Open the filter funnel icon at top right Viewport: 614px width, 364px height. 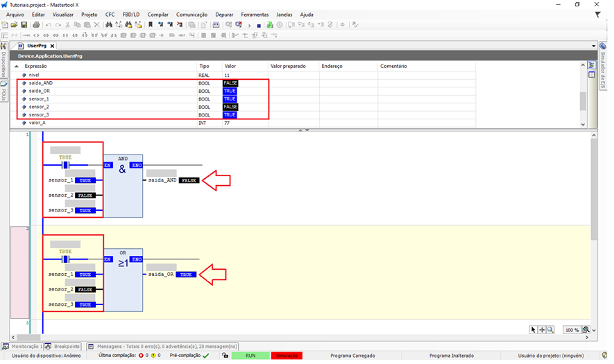[x=598, y=14]
